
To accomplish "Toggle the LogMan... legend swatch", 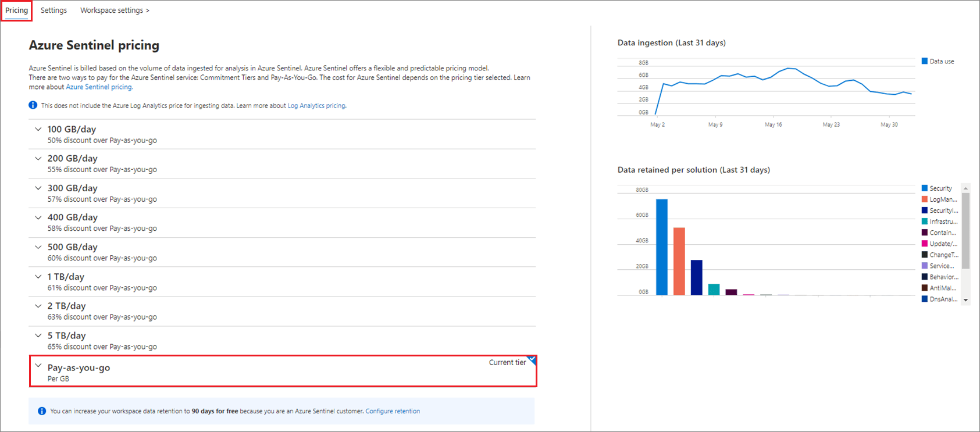I will click(925, 199).
